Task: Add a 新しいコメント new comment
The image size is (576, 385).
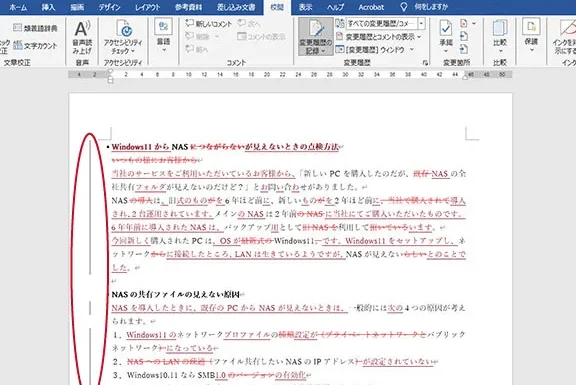Action: (x=209, y=24)
